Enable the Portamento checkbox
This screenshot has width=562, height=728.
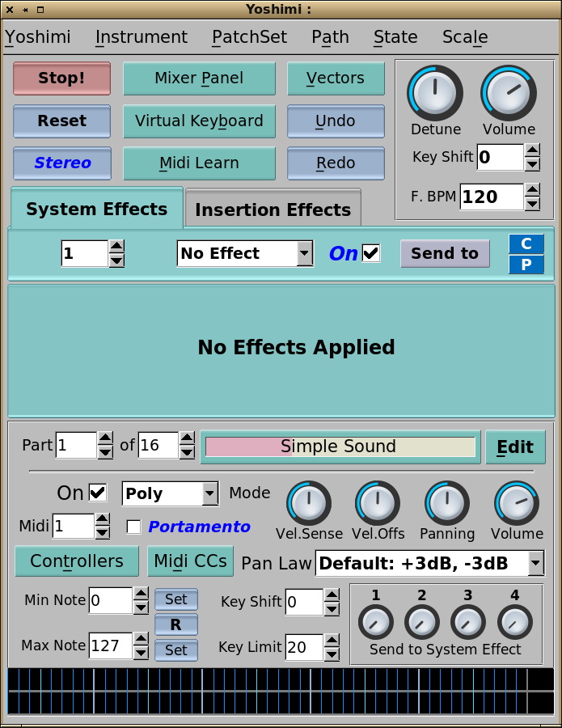pos(134,527)
